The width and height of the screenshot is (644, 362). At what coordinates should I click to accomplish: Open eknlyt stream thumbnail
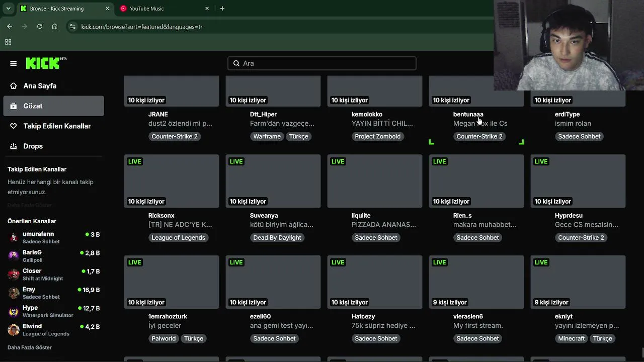coord(578,282)
